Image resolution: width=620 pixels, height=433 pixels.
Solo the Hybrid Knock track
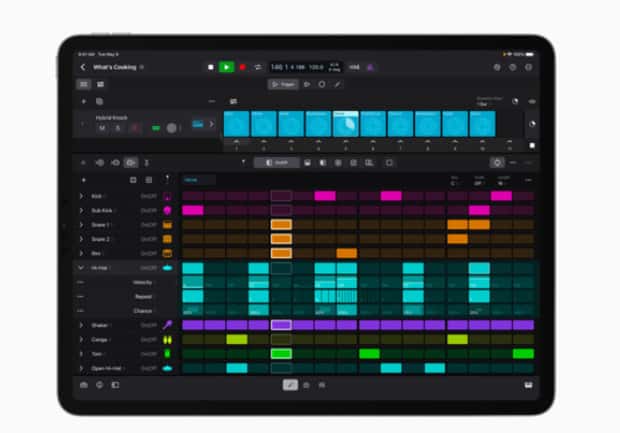point(117,128)
